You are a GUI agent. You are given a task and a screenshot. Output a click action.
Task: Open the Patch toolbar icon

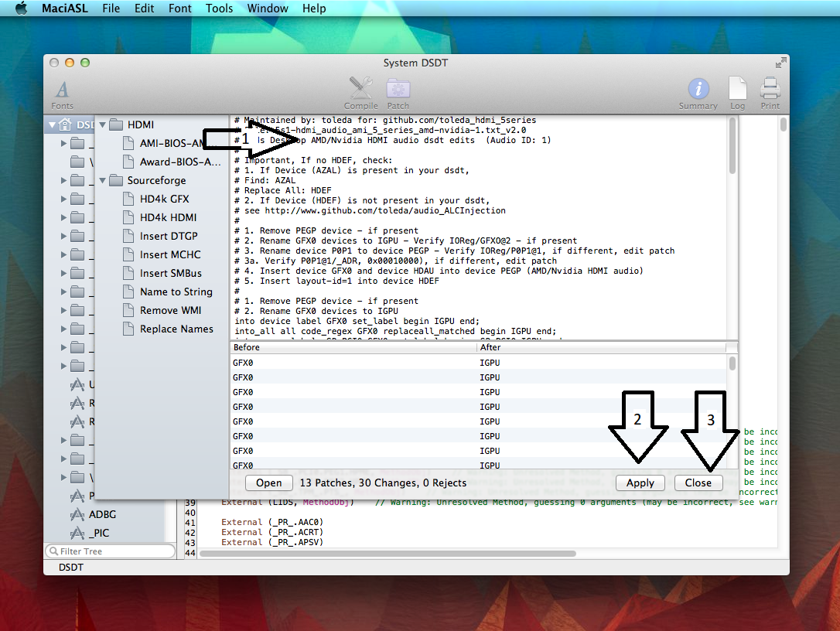click(398, 88)
